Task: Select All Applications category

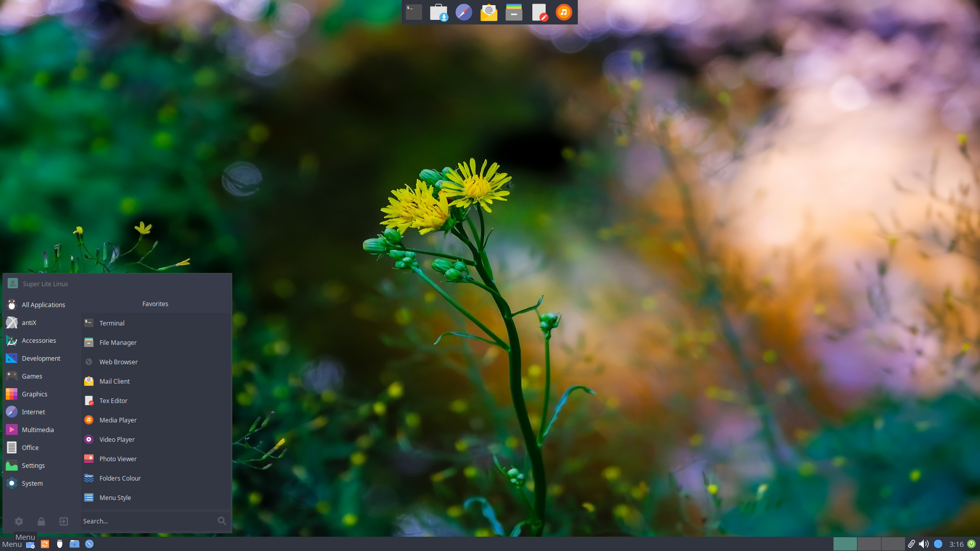Action: (41, 305)
